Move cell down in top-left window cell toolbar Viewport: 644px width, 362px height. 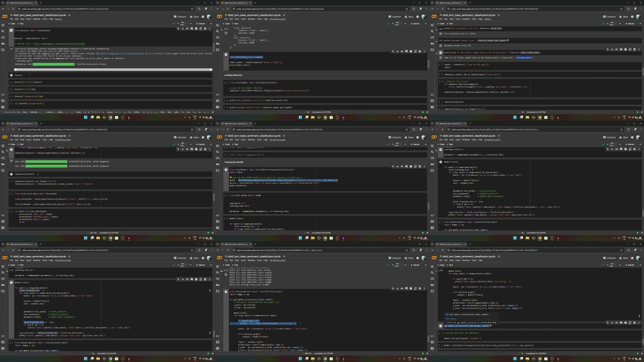pos(182,29)
